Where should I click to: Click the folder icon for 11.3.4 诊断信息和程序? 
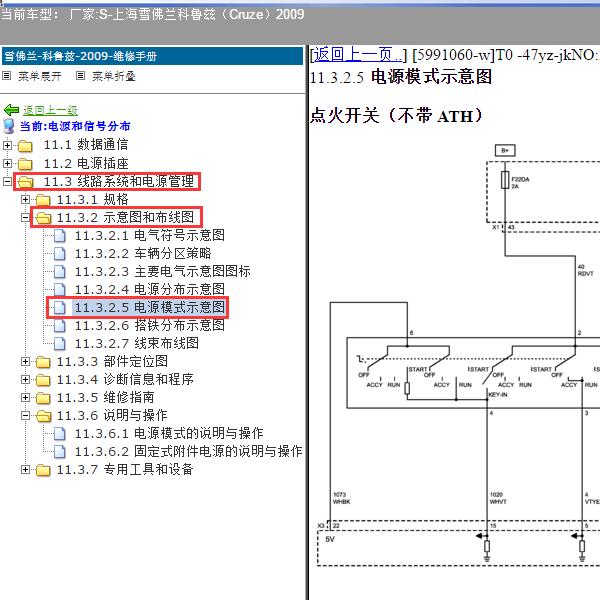click(43, 380)
